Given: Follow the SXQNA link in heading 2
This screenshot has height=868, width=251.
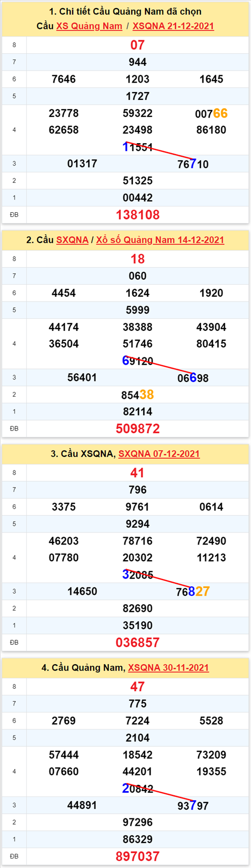Looking at the screenshot, I should coord(72,240).
